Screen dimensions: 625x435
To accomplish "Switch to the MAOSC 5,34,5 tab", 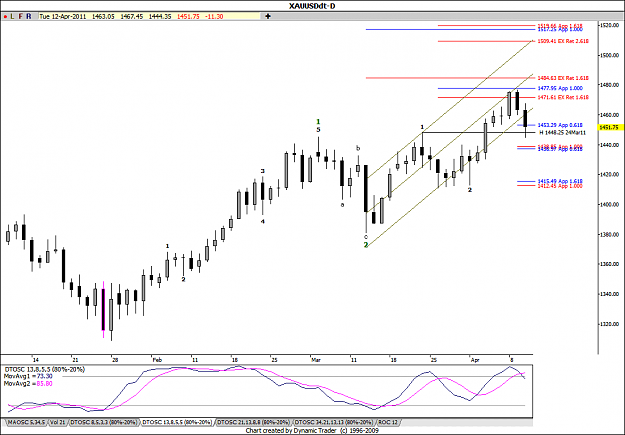I will click(26, 422).
